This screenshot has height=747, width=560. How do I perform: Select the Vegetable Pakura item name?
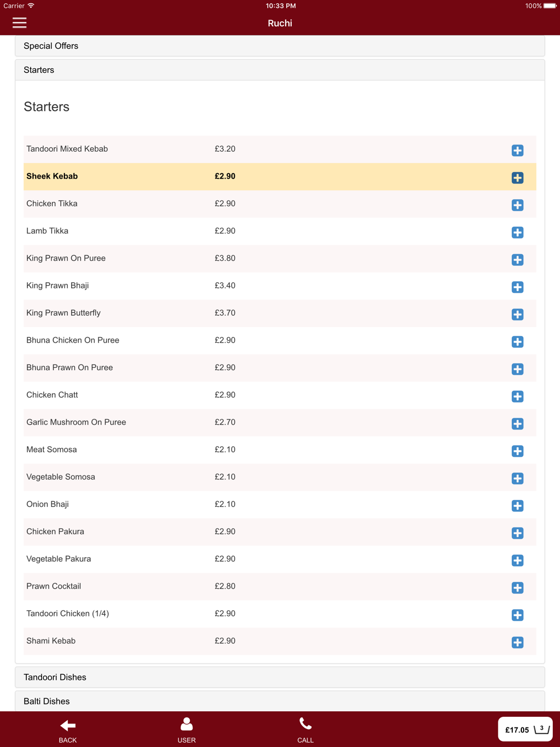pos(59,559)
